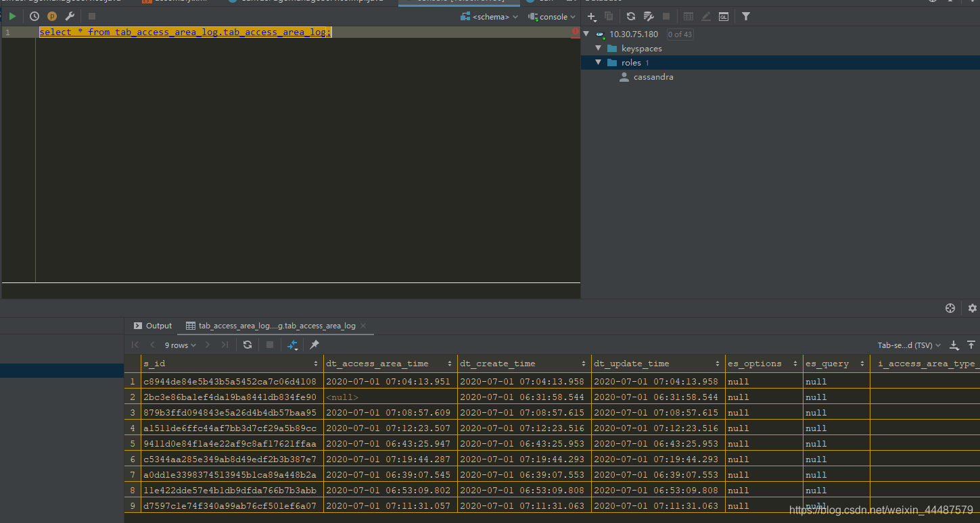Sort by dt_access_area_time column header
Image resolution: width=980 pixels, height=523 pixels.
(390, 364)
